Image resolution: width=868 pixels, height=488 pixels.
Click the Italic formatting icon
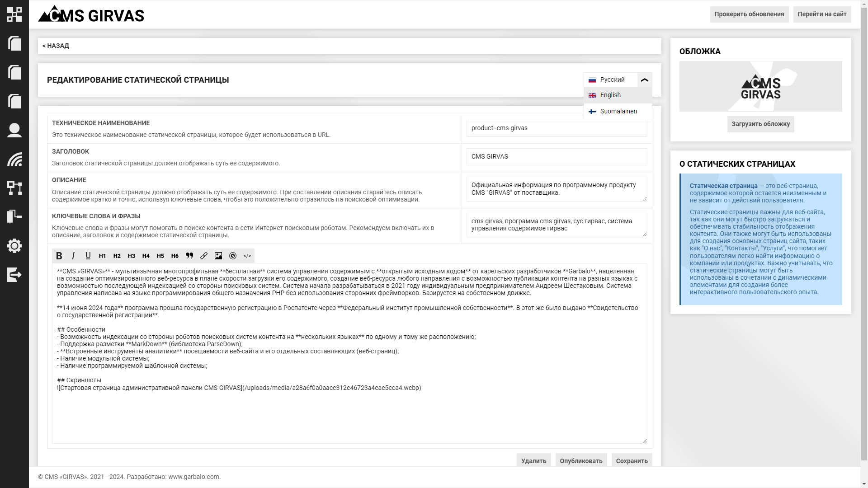(x=73, y=256)
